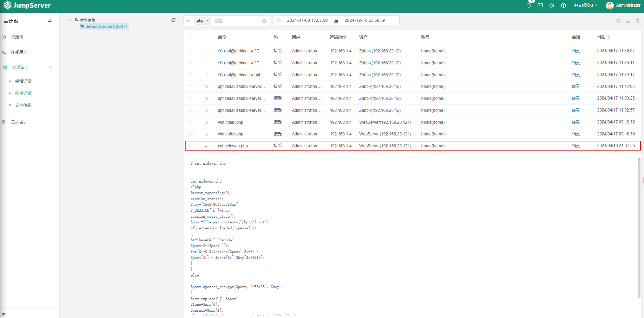The image size is (644, 318).
Task: Click the clock icon in date range
Action: tap(278, 20)
